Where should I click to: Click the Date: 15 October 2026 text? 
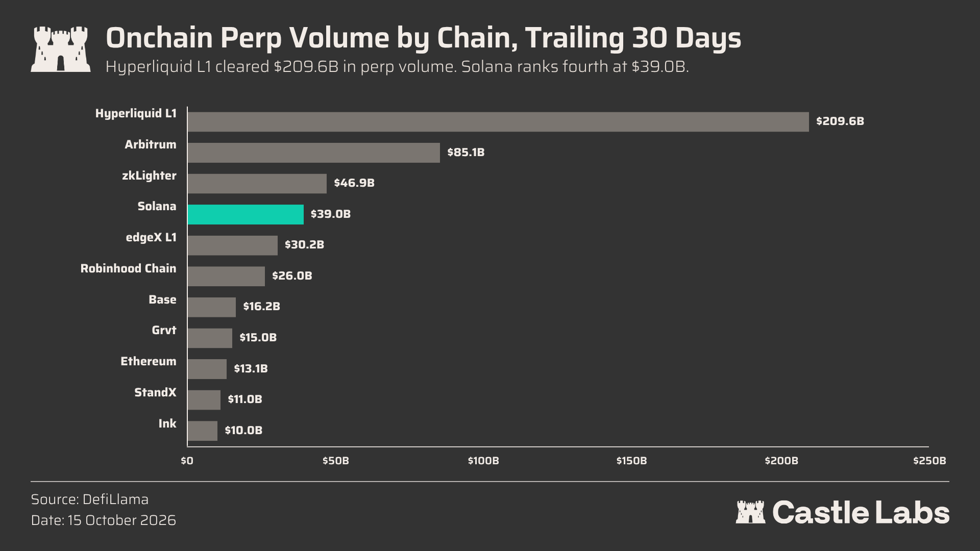point(104,520)
